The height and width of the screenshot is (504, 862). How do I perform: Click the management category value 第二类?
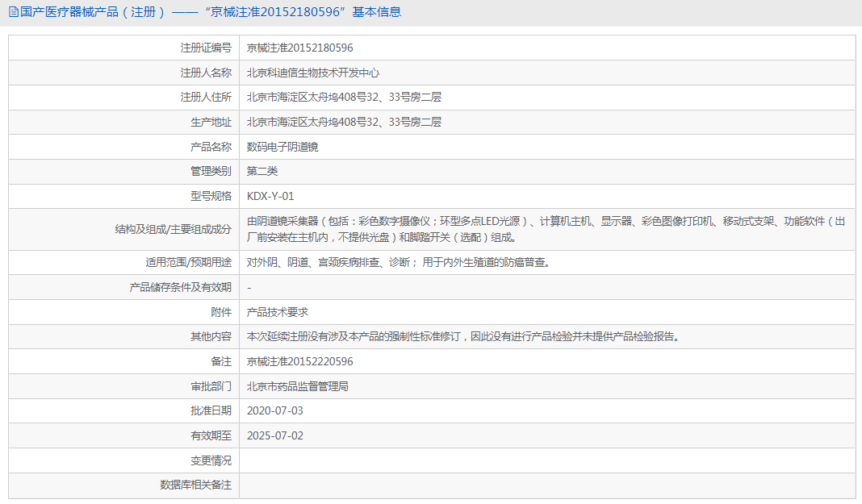tap(262, 171)
